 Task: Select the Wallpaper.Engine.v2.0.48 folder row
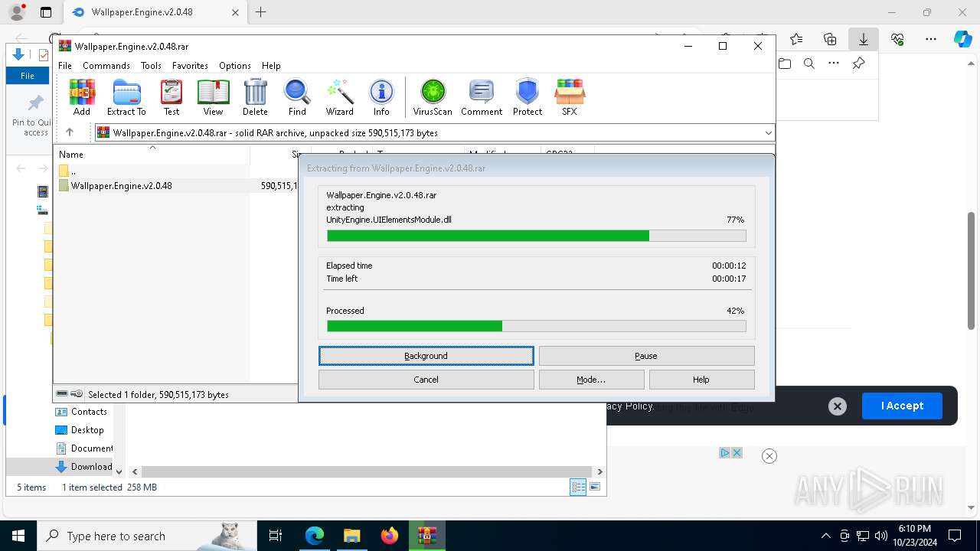[x=177, y=186]
